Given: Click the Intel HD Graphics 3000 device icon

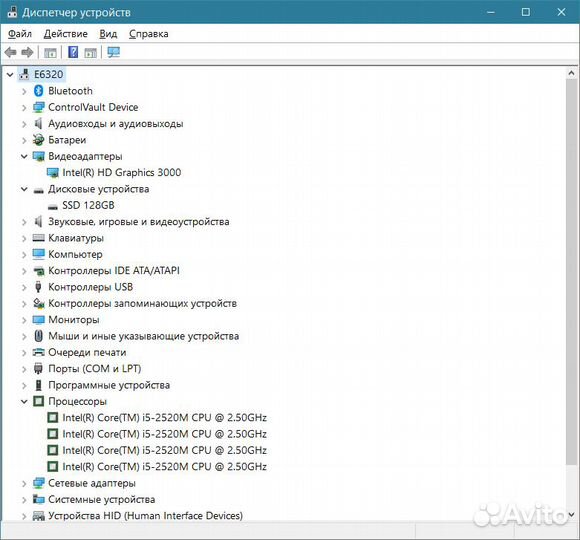Looking at the screenshot, I should pyautogui.click(x=53, y=173).
